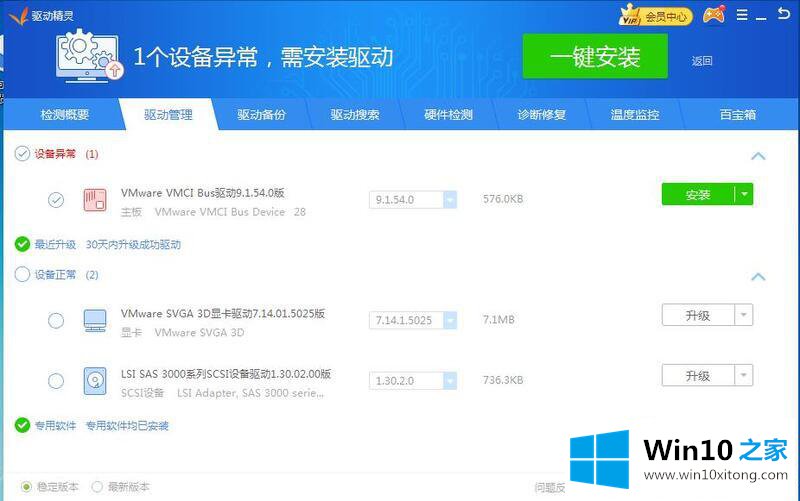Click the LSI SAS disk device icon

click(95, 381)
